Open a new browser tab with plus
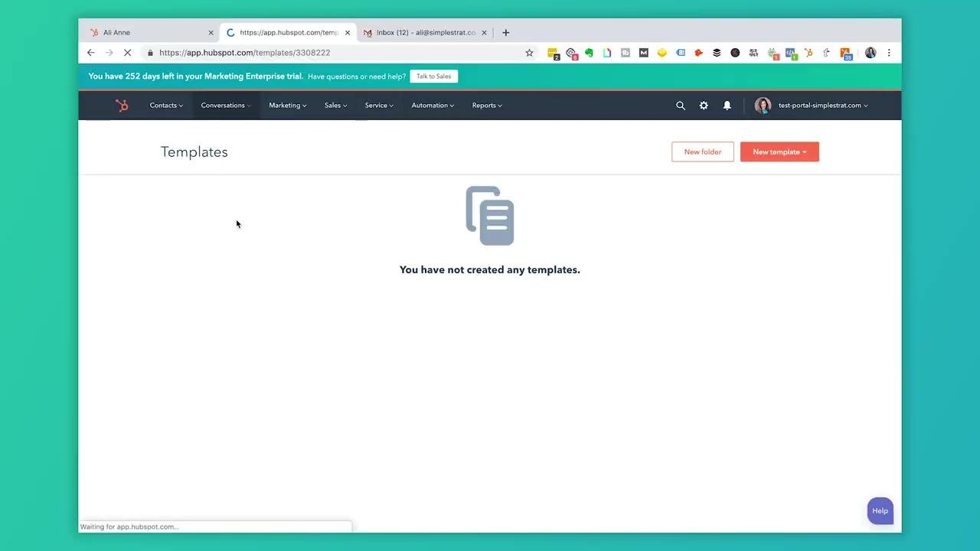The height and width of the screenshot is (551, 980). 505,33
